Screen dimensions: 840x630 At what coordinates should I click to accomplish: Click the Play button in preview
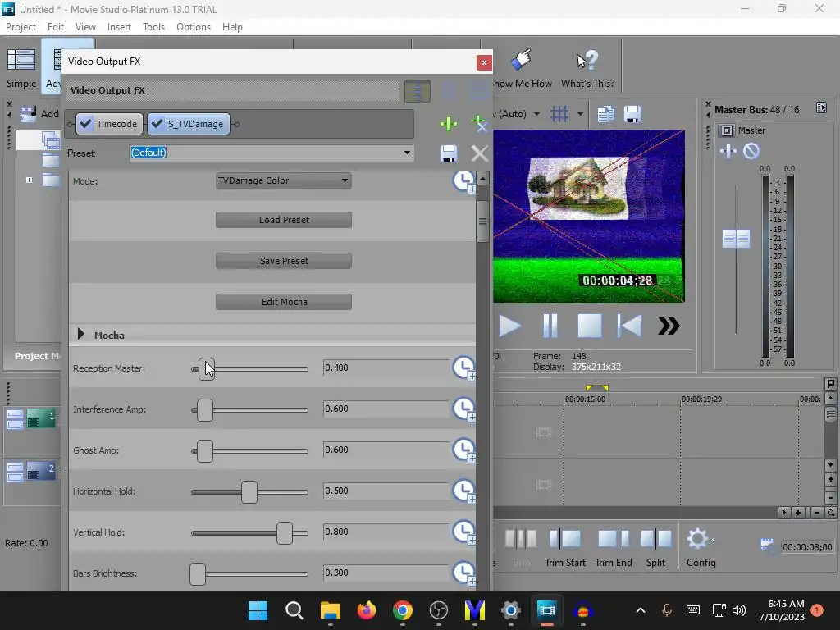point(509,326)
